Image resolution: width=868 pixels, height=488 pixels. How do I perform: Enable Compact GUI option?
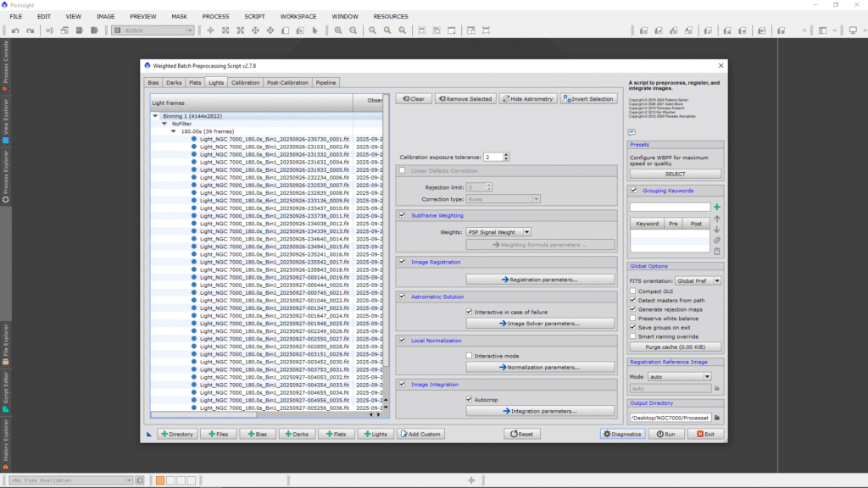633,291
